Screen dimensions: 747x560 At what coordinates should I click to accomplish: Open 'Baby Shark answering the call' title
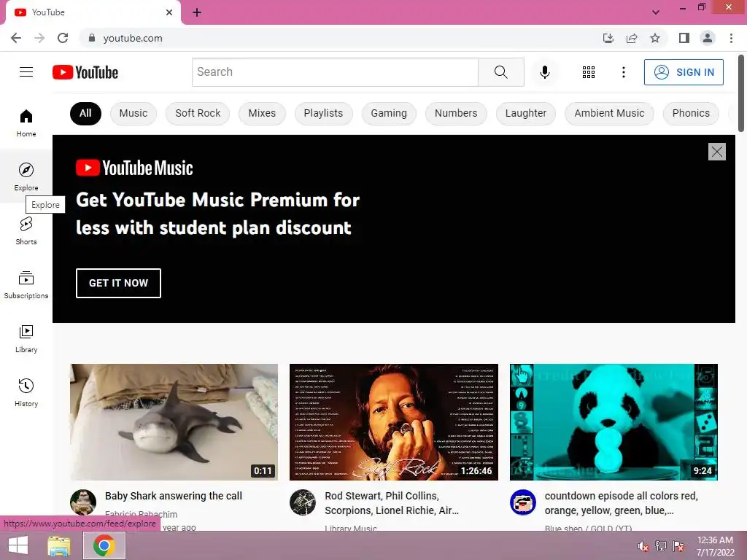pos(174,496)
